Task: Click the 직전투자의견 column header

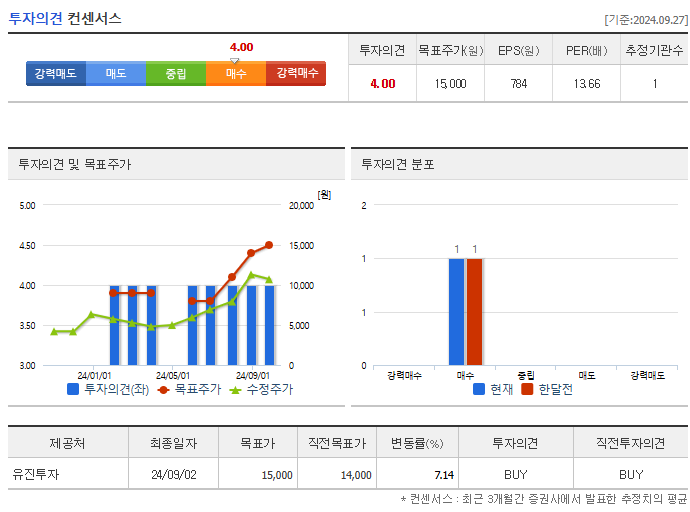Action: (631, 443)
